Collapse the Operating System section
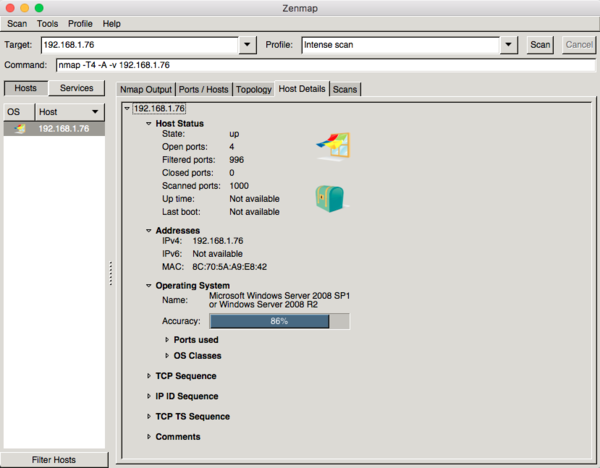Screen dimensions: 600x468 click(x=148, y=285)
